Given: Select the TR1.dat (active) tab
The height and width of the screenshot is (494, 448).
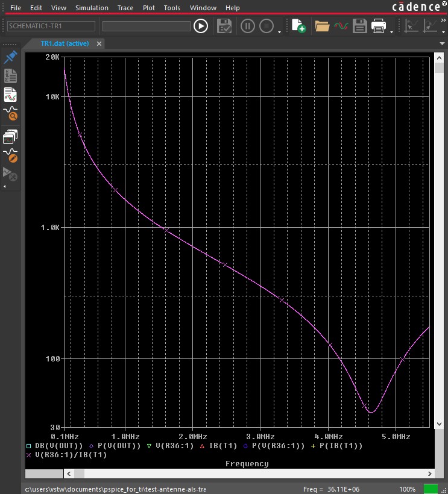Looking at the screenshot, I should tap(65, 43).
